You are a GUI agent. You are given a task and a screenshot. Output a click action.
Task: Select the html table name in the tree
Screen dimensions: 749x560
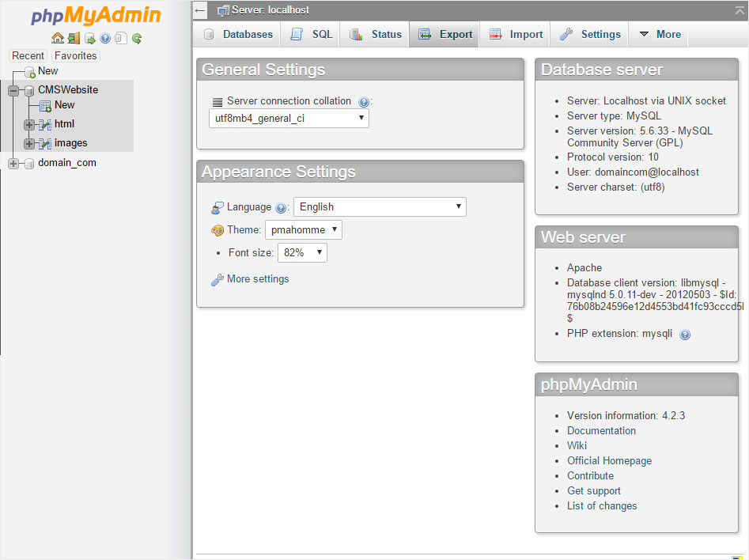65,124
